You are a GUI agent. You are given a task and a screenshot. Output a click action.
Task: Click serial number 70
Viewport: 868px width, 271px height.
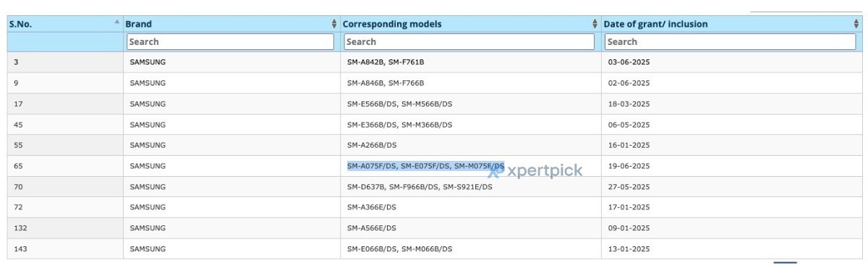18,187
